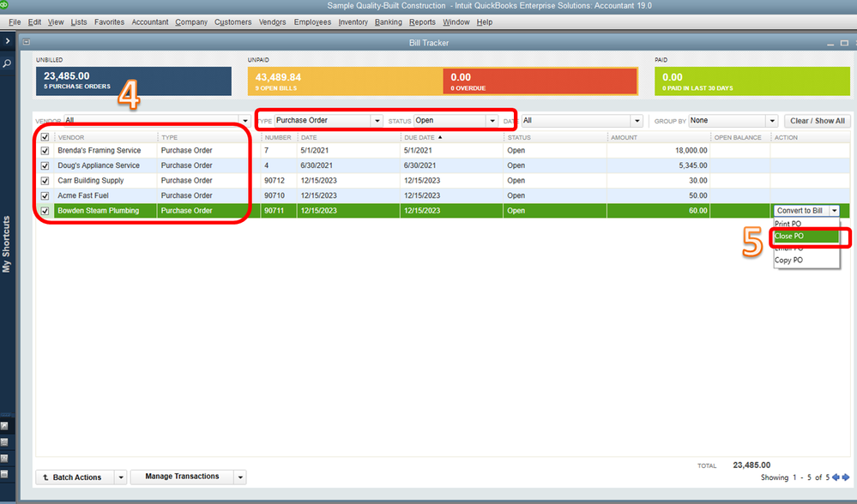This screenshot has height=504, width=857.
Task: Open the Help menu
Action: (x=484, y=21)
